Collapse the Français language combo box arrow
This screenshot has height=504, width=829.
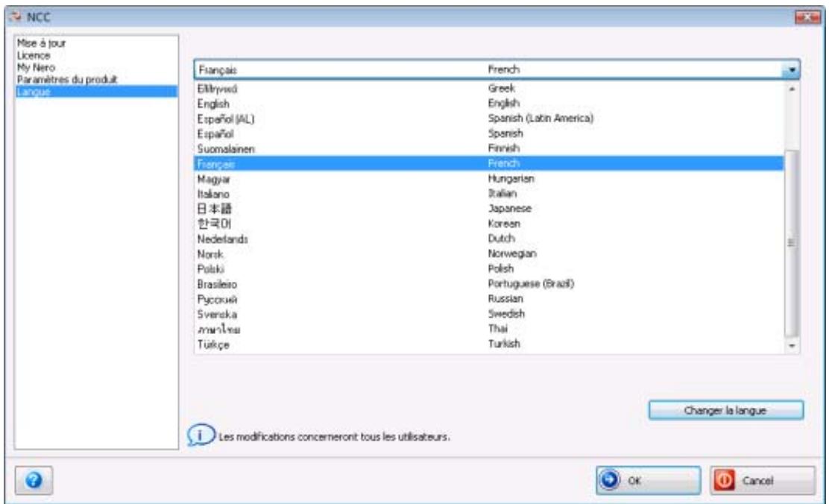(x=792, y=69)
